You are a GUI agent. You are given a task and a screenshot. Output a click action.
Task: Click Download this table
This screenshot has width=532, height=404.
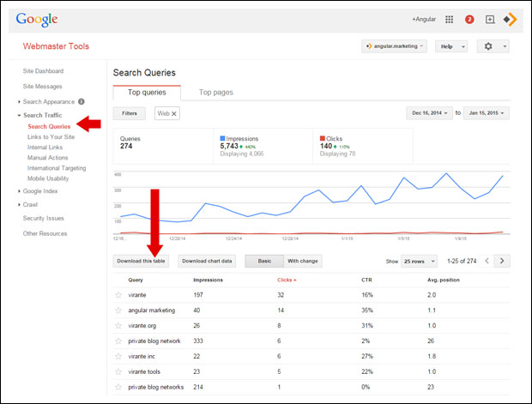(x=141, y=261)
